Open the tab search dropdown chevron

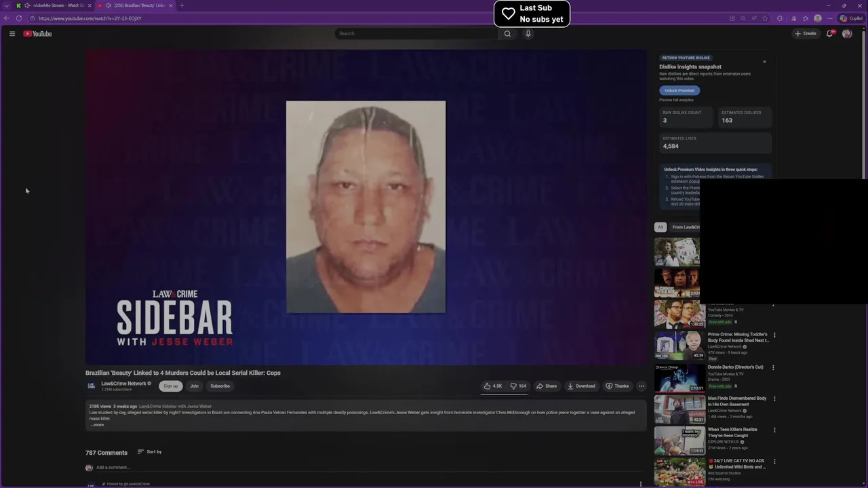[7, 5]
